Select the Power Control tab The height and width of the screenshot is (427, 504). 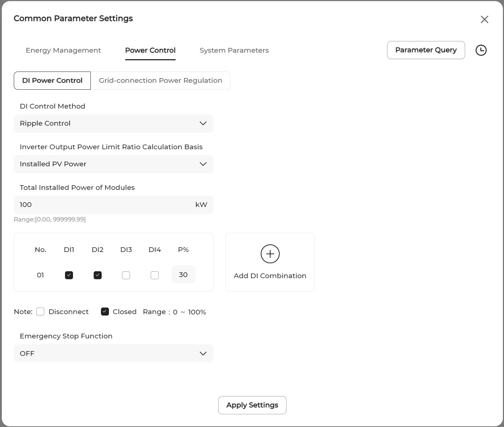pyautogui.click(x=150, y=50)
